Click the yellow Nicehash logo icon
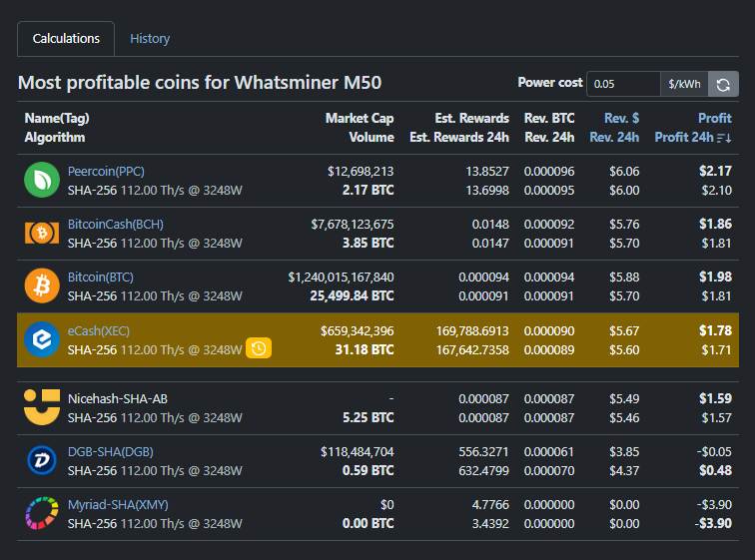Viewport: 755px width, 560px height. coord(42,407)
